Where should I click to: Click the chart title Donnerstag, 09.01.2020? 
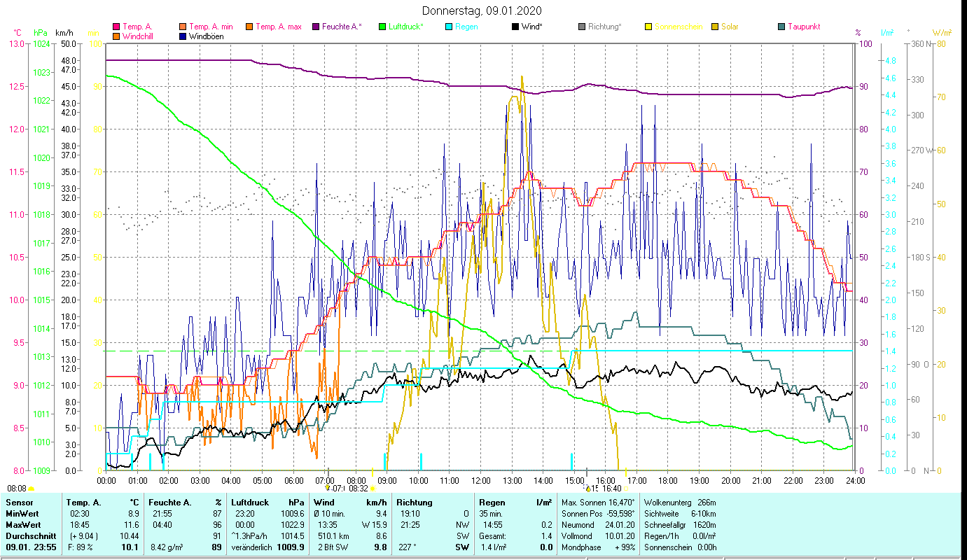482,11
